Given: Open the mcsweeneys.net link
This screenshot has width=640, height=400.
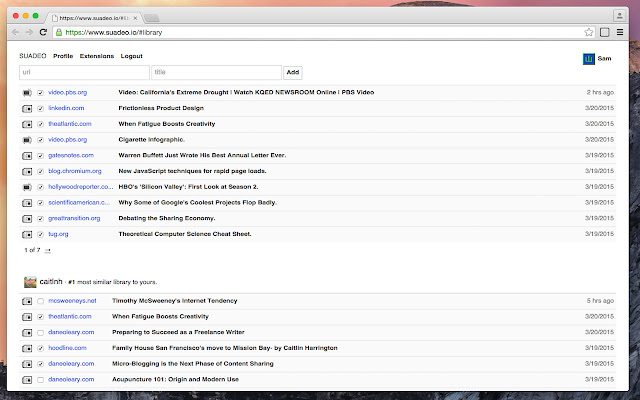Looking at the screenshot, I should [72, 301].
